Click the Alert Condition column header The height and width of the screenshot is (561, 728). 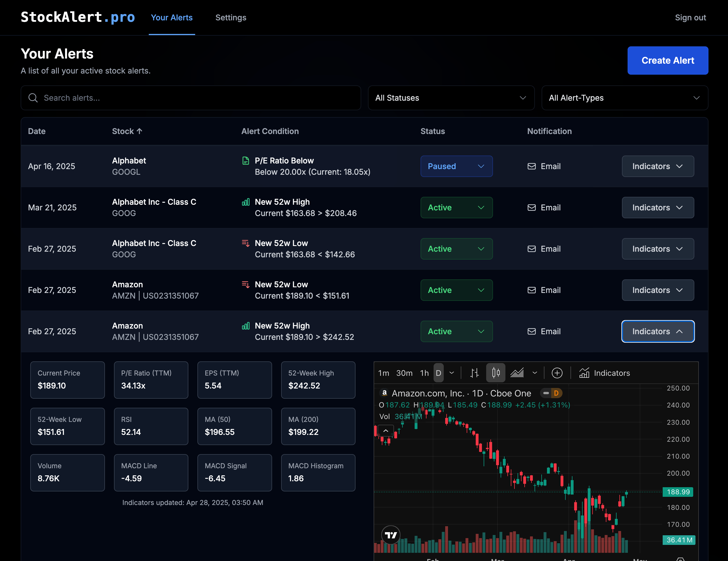point(270,131)
